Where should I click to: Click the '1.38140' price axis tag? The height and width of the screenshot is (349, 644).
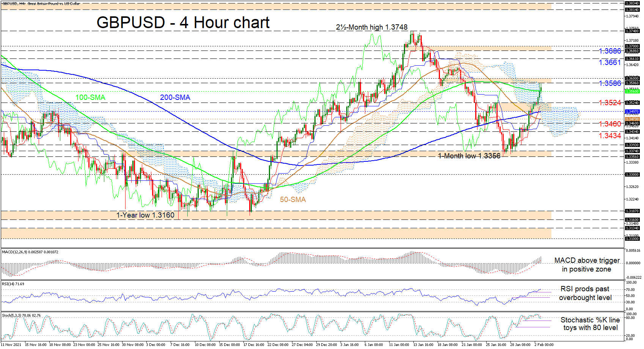pos(632,10)
